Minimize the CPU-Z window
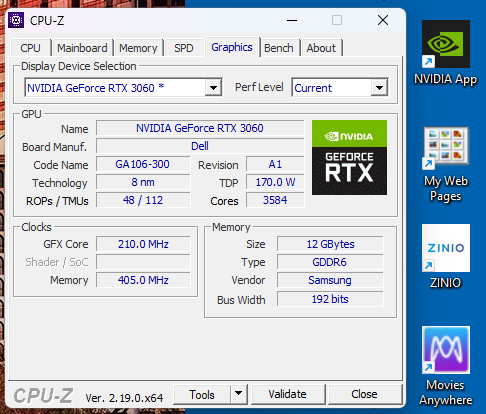The image size is (486, 414). [292, 21]
